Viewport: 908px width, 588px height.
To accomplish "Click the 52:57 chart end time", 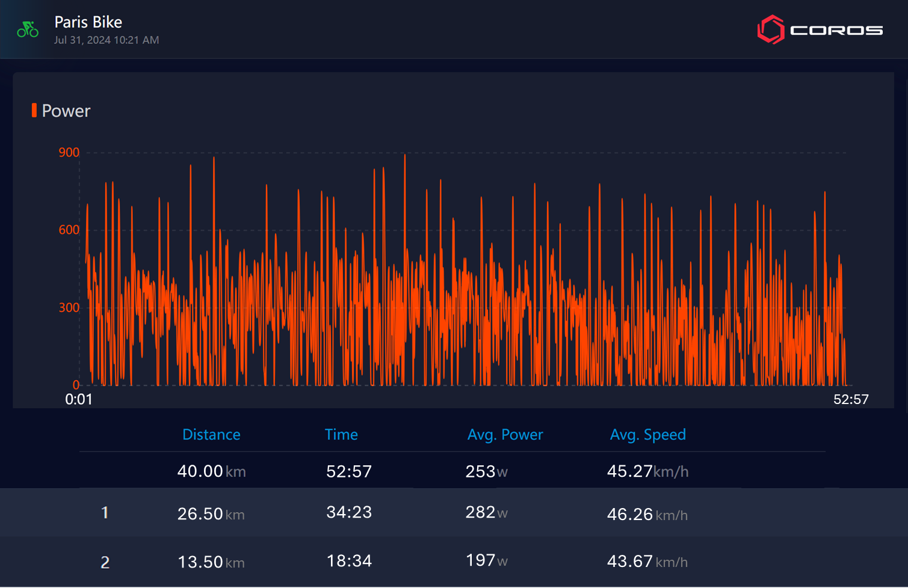I will coord(851,400).
